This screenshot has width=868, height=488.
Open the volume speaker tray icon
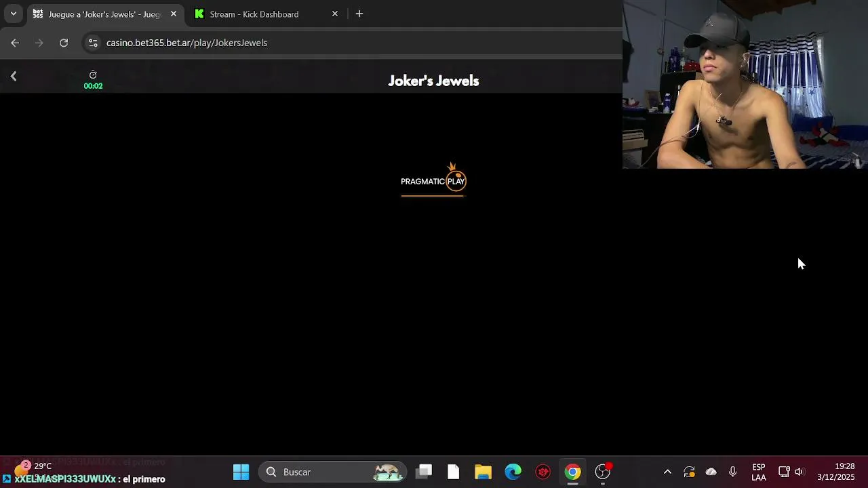799,472
